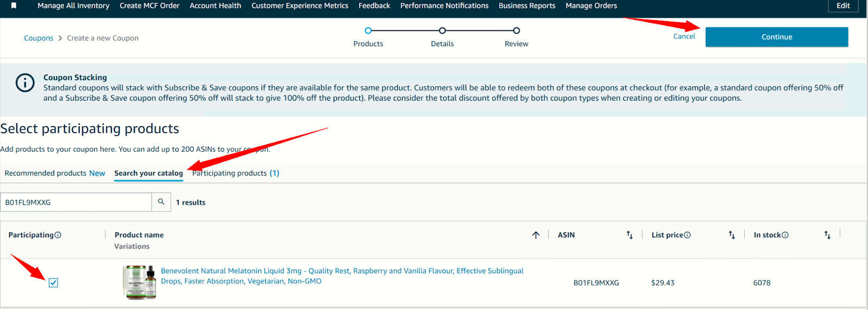Sort by Product name arrow

pos(536,235)
